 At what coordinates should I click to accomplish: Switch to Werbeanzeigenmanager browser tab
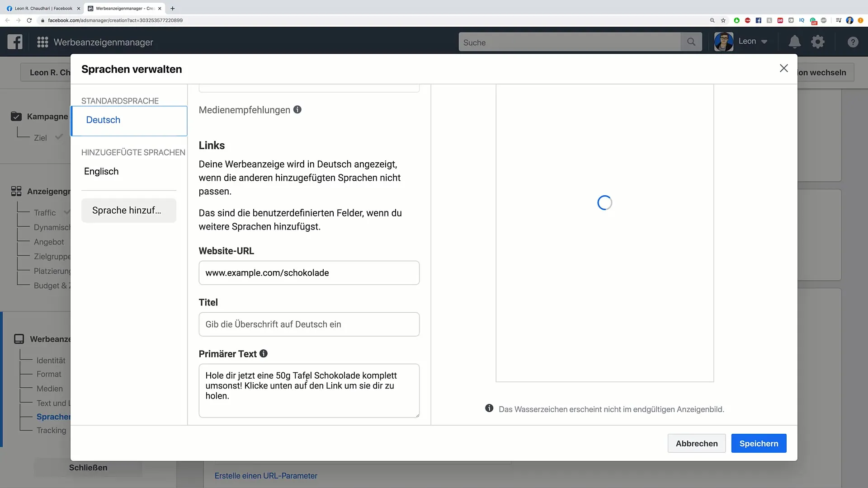click(124, 8)
